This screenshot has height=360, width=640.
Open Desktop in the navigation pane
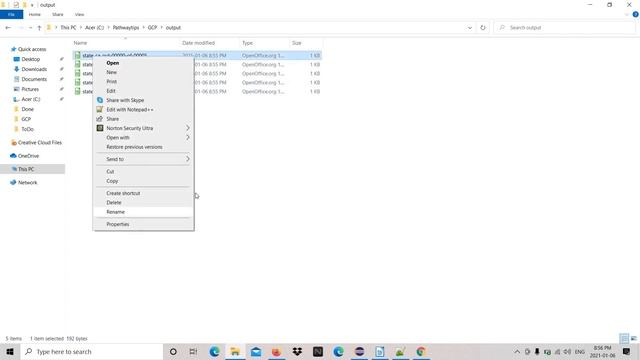[x=31, y=59]
